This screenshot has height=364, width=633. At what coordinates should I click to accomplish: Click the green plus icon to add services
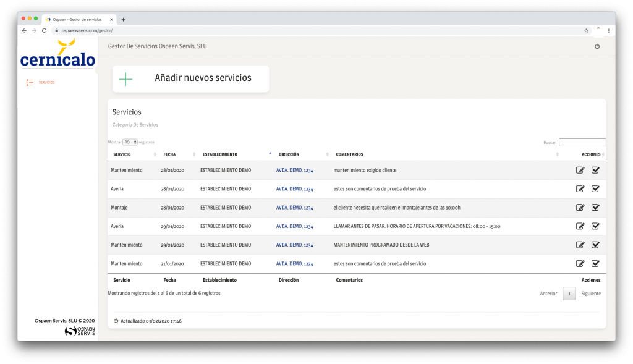[x=125, y=78]
